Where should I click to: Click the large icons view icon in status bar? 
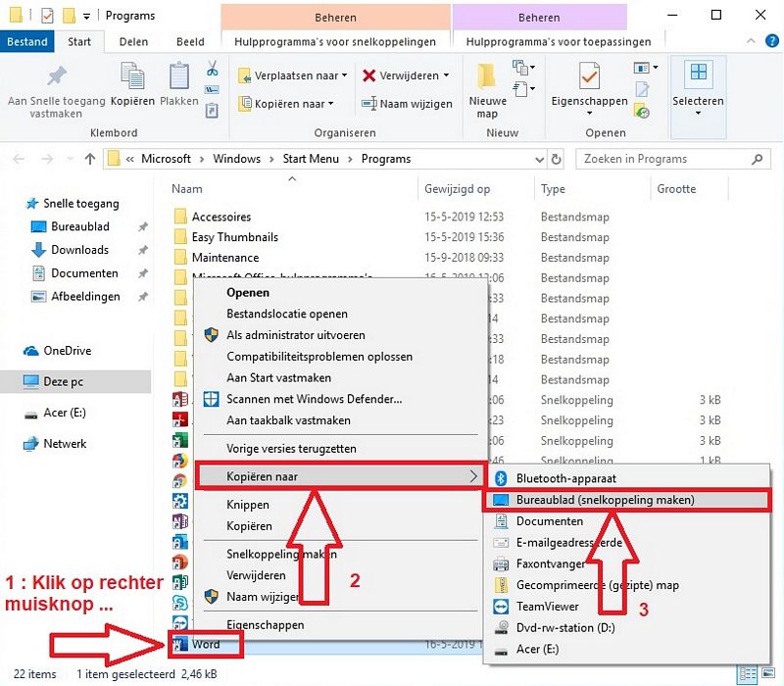[x=768, y=674]
